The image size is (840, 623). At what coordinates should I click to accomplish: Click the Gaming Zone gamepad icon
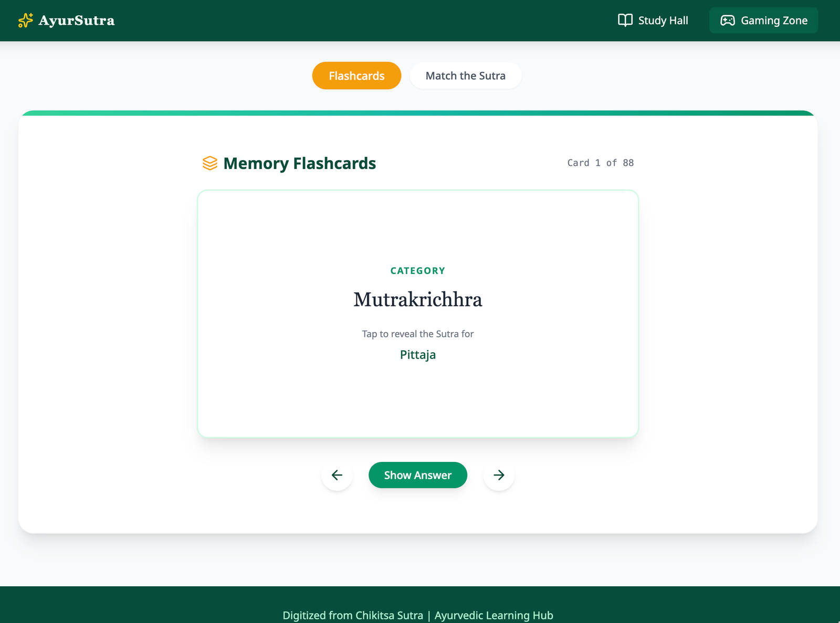click(727, 20)
